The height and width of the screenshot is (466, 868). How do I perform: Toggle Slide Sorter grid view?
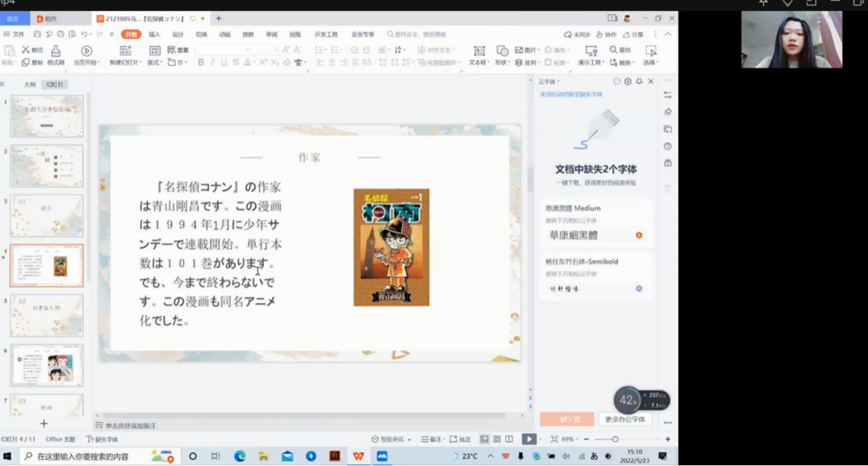point(497,439)
